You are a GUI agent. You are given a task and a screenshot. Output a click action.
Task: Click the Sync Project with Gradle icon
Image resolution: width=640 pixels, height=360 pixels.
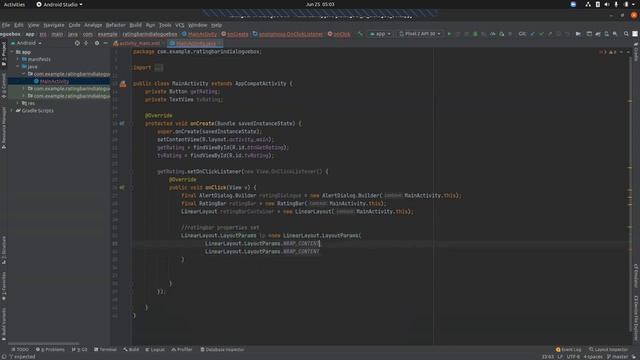click(598, 34)
